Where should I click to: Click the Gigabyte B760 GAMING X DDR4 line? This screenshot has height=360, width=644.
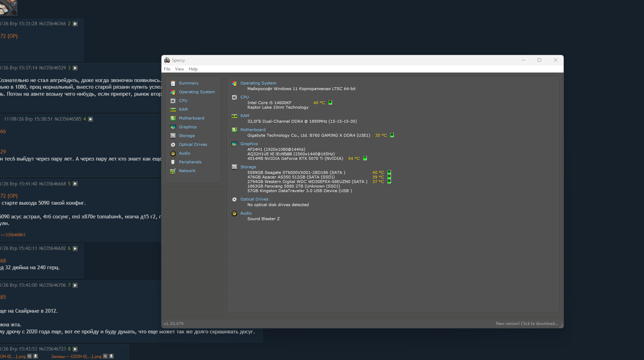coord(309,135)
